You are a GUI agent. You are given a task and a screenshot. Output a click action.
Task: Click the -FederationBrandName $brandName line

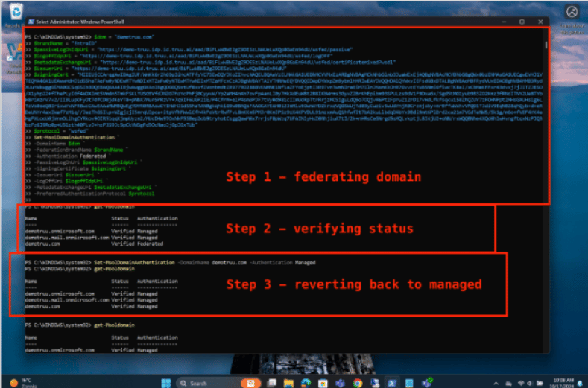77,150
